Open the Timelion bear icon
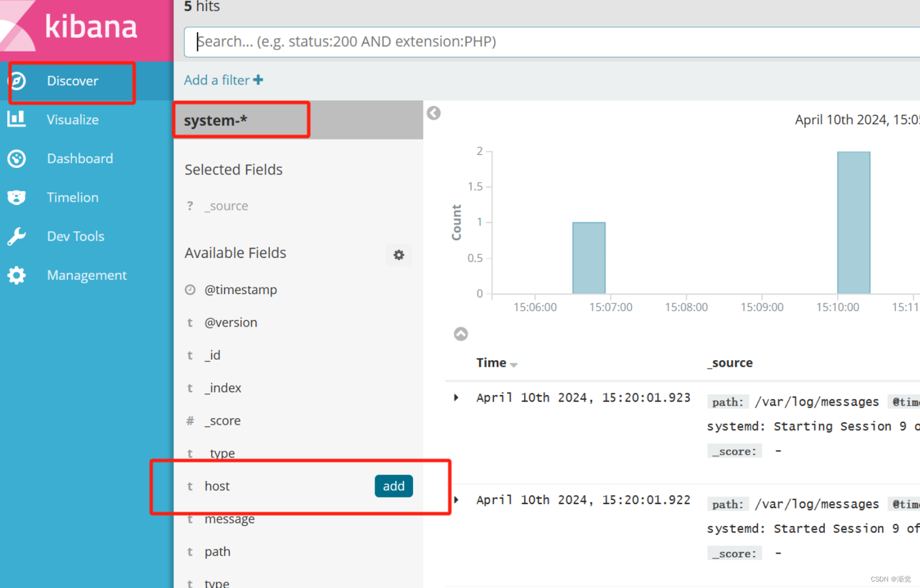Viewport: 920px width, 588px height. coord(17,198)
